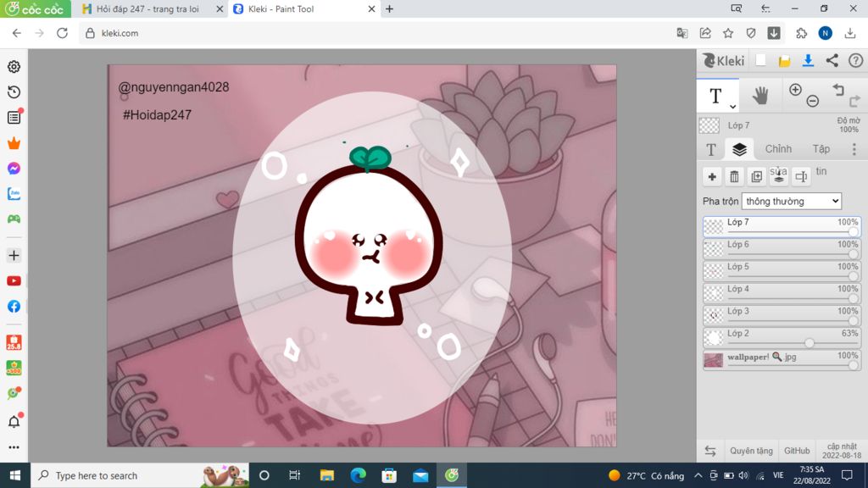Screen dimensions: 868x488
Task: Adjust the Lớp 7 opacity slider handle
Action: 853,232
